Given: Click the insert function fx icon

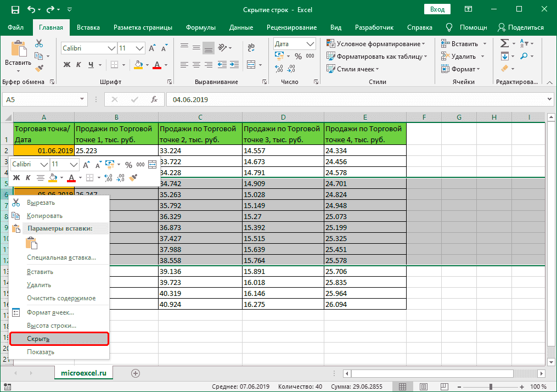Looking at the screenshot, I should [154, 100].
